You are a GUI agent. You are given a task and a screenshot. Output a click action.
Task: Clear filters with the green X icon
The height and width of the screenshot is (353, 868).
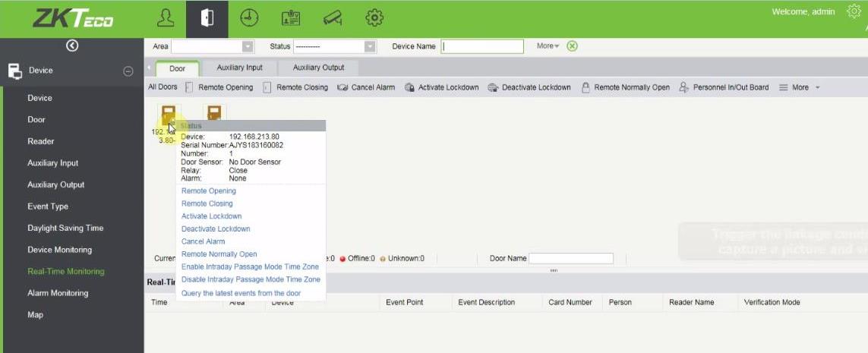pos(573,46)
